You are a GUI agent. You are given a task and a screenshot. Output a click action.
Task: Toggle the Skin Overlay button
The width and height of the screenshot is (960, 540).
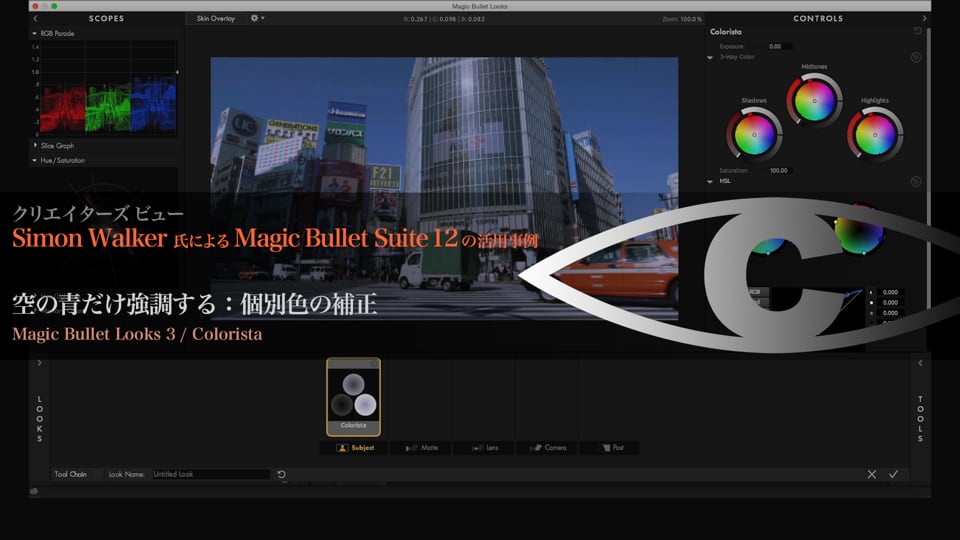[216, 18]
